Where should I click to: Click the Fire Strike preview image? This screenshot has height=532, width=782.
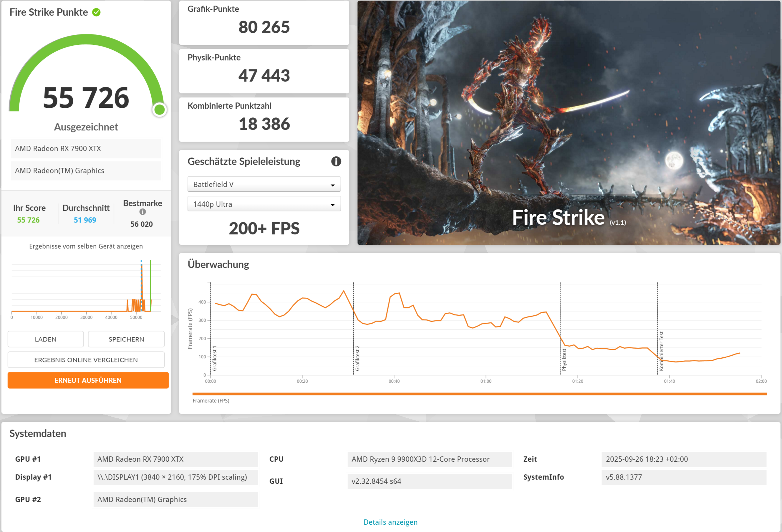(568, 122)
